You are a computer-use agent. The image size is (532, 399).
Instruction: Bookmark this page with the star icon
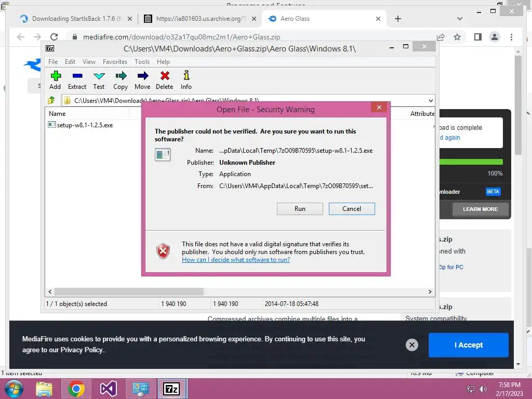457,37
